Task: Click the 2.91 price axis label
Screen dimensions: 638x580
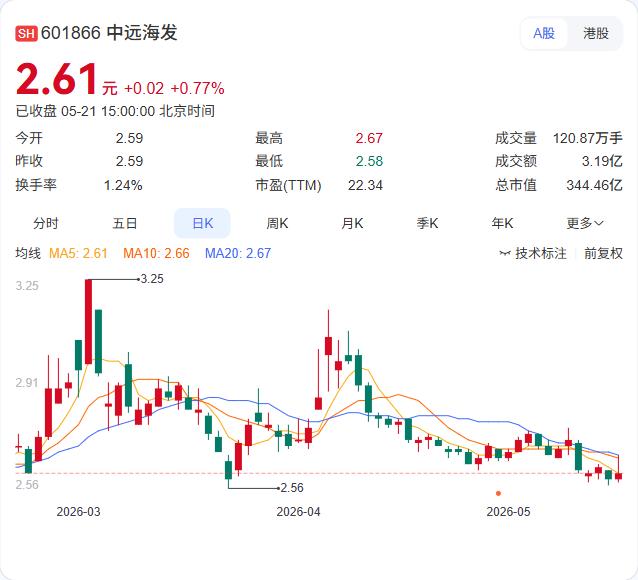Action: [x=27, y=383]
